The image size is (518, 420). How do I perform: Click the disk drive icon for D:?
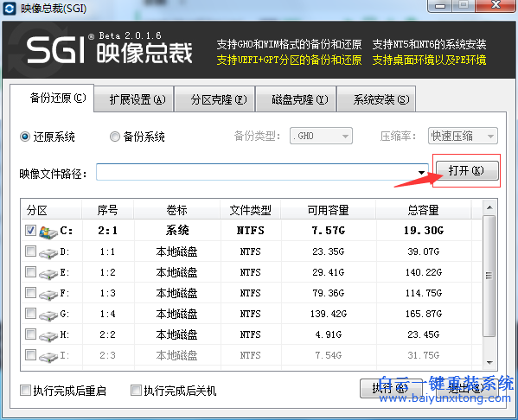tap(48, 253)
